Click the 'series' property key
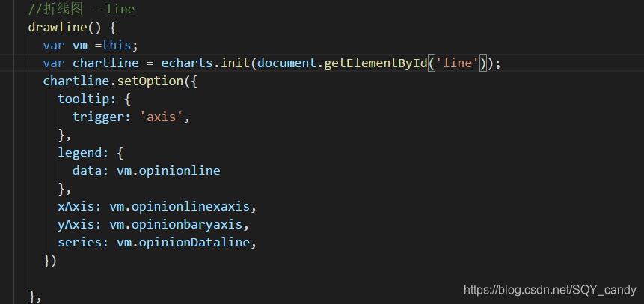 pos(80,243)
